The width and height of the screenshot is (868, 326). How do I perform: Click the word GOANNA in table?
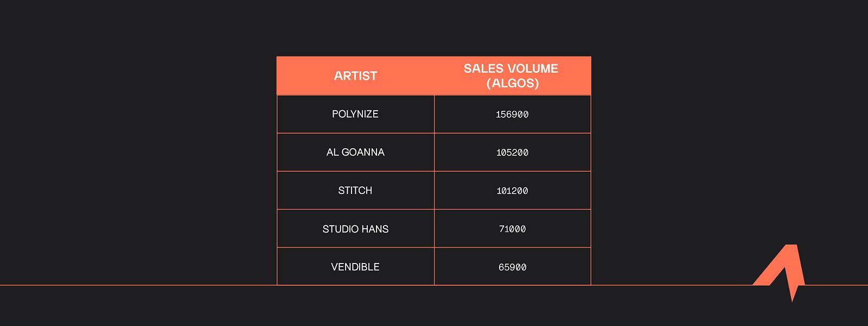point(363,153)
